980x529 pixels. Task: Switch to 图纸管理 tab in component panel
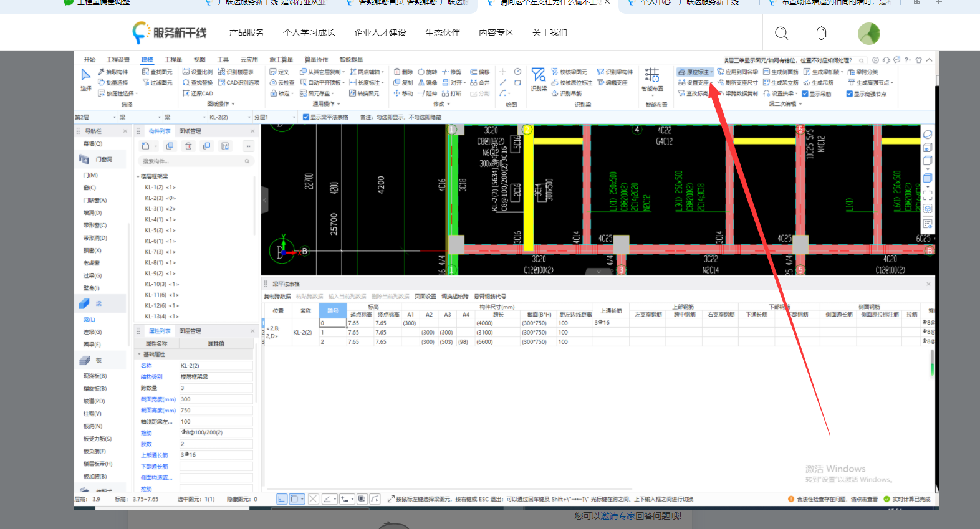click(x=190, y=131)
